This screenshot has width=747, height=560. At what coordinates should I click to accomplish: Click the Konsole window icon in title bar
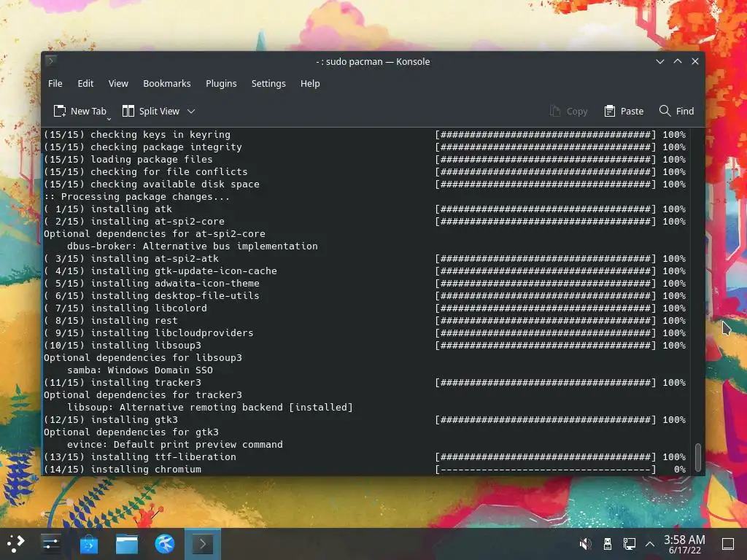(x=51, y=61)
